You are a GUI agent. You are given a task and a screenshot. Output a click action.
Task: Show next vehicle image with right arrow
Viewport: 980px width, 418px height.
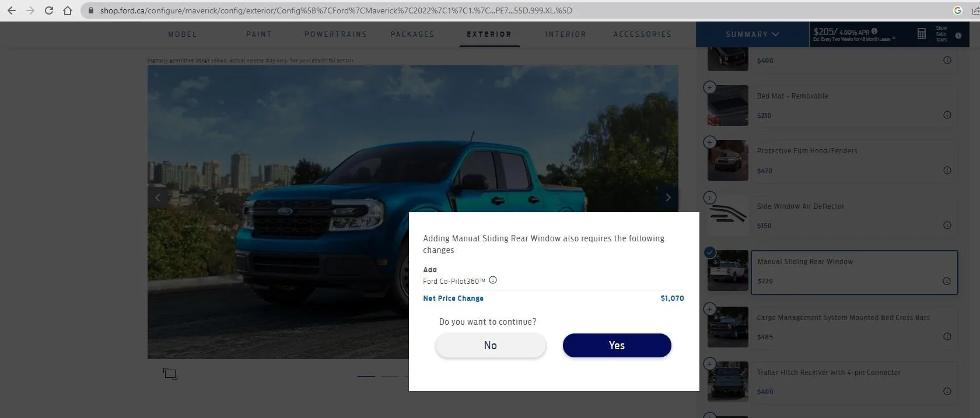click(668, 198)
